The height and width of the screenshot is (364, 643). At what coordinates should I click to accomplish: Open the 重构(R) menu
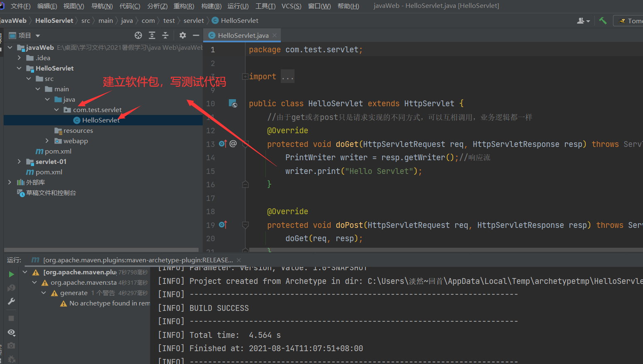click(184, 6)
